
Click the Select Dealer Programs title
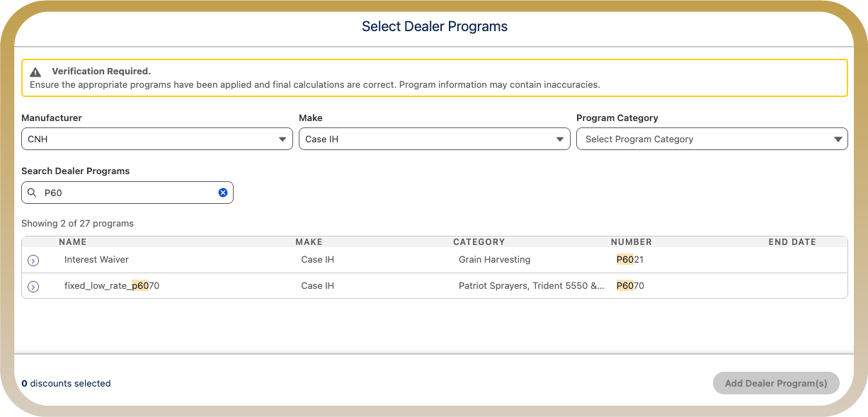point(435,27)
